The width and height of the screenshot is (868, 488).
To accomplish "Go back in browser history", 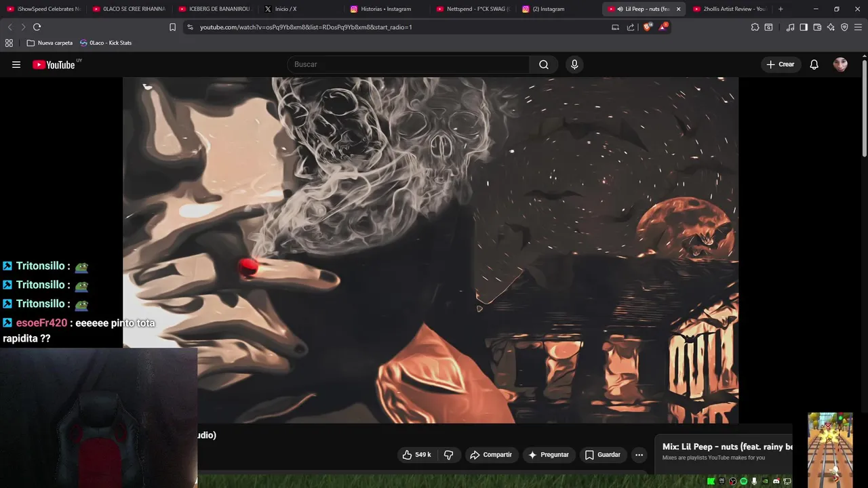I will tap(9, 27).
